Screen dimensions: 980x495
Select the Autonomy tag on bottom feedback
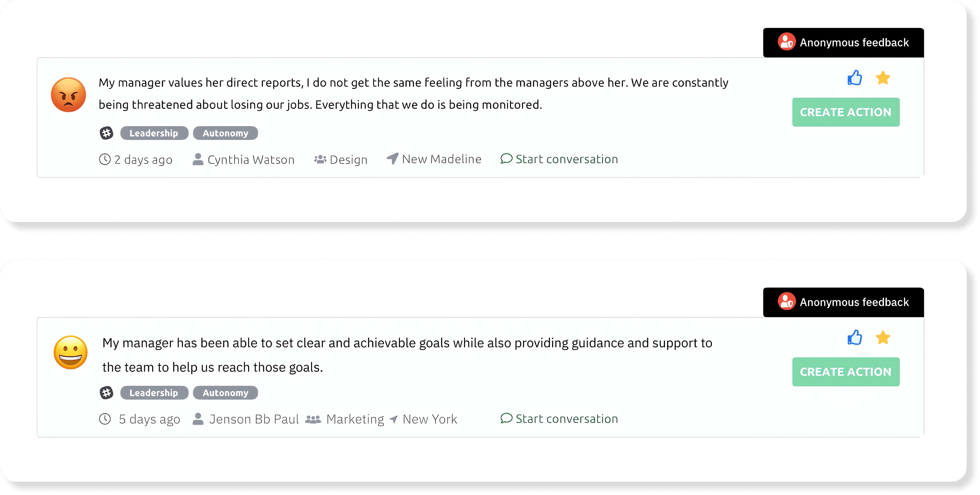pyautogui.click(x=225, y=393)
